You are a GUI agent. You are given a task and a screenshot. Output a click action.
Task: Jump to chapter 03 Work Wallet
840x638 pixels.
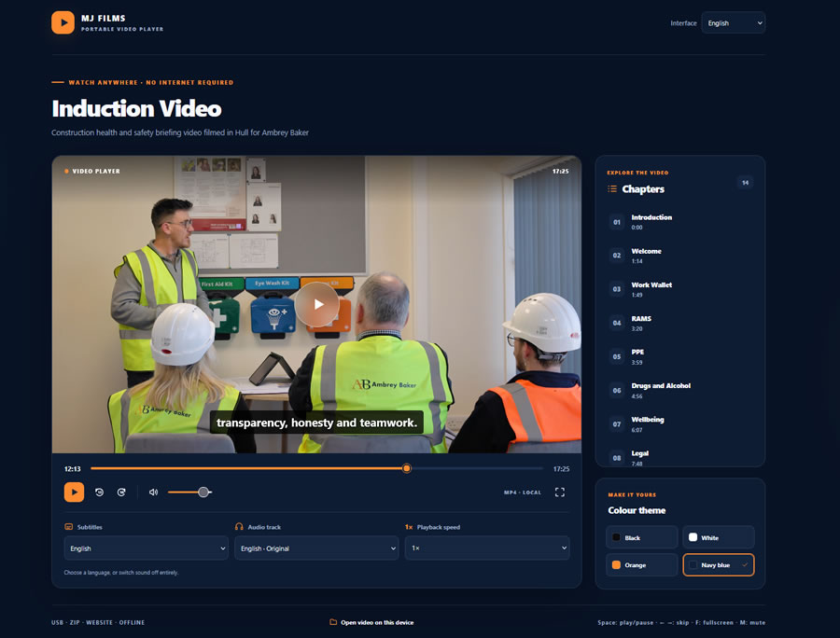tap(680, 289)
